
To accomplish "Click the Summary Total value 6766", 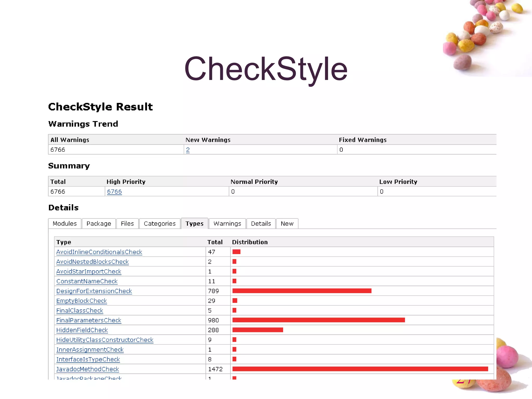I will 58,191.
